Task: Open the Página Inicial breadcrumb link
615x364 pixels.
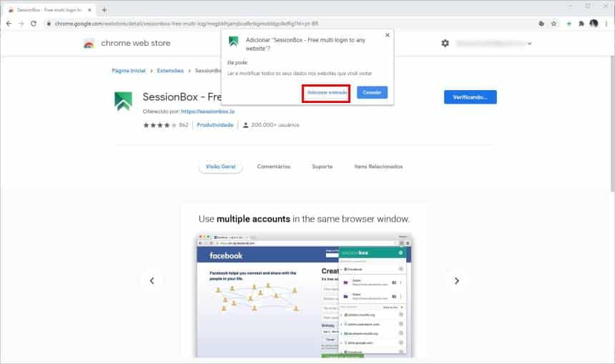Action: point(128,71)
